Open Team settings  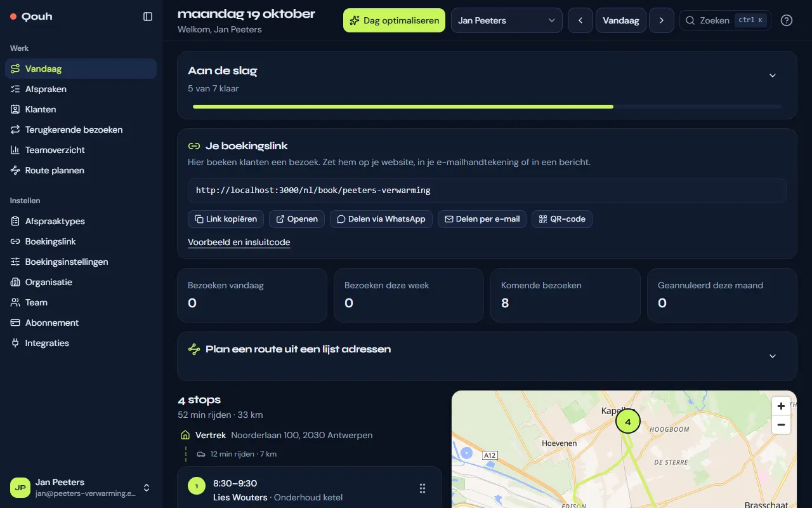[x=81, y=302]
